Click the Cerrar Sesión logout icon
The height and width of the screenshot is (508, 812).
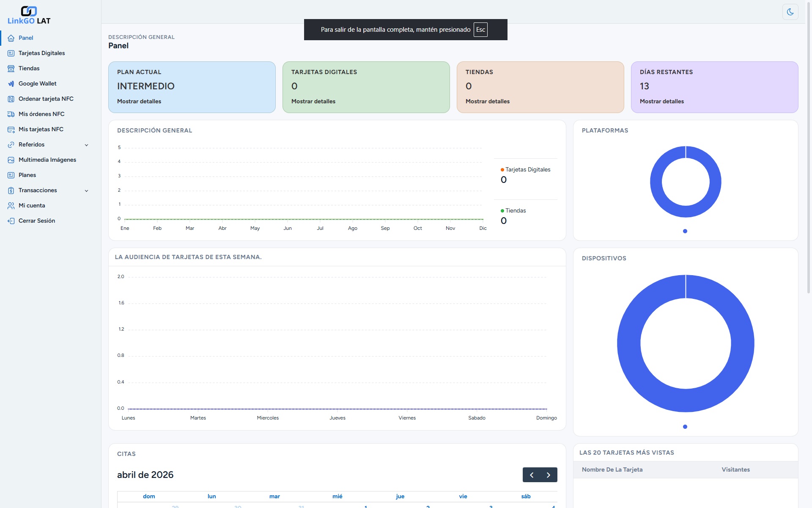tap(11, 221)
